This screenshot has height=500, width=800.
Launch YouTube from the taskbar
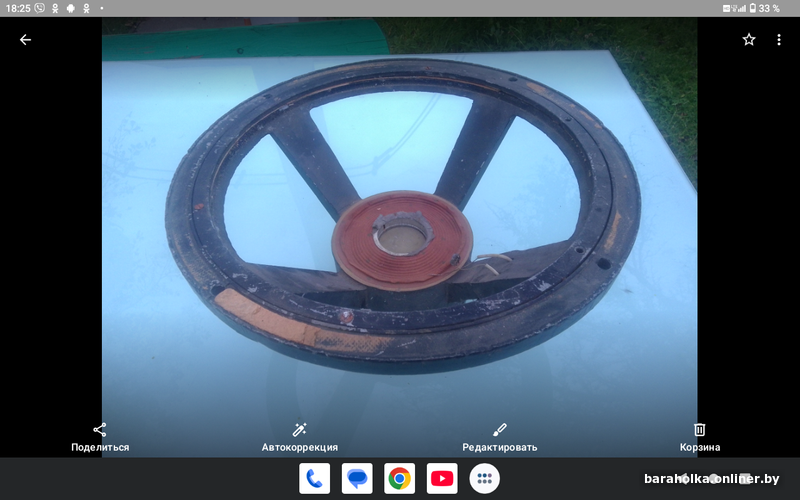click(442, 479)
